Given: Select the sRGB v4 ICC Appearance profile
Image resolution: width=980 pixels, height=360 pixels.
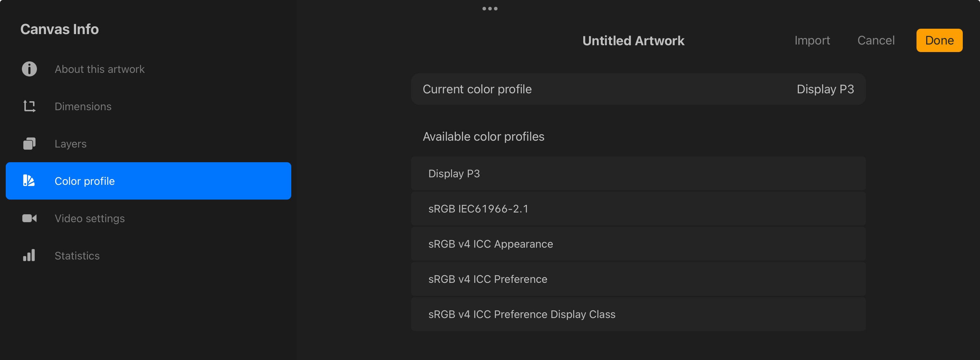Looking at the screenshot, I should tap(638, 244).
